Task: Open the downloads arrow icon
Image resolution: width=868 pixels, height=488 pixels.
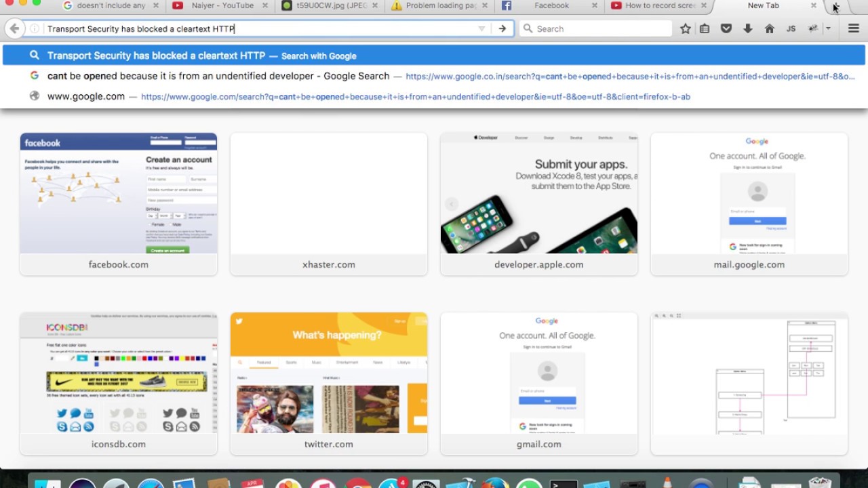Action: coord(748,28)
